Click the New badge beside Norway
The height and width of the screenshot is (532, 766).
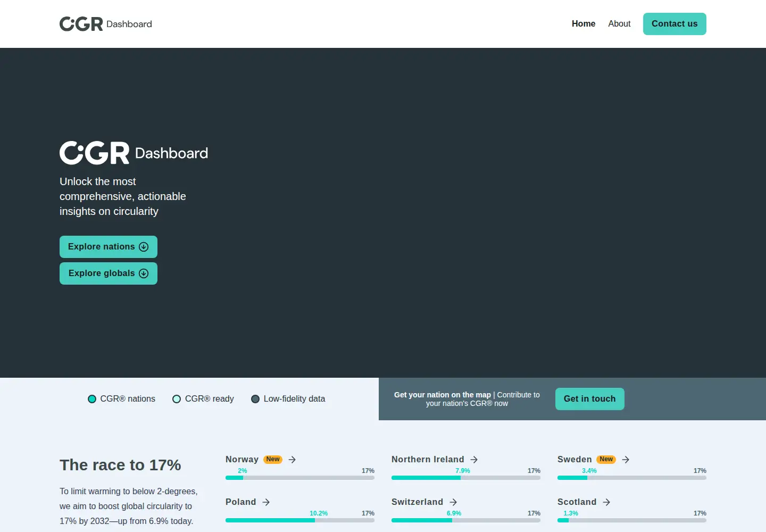point(273,459)
